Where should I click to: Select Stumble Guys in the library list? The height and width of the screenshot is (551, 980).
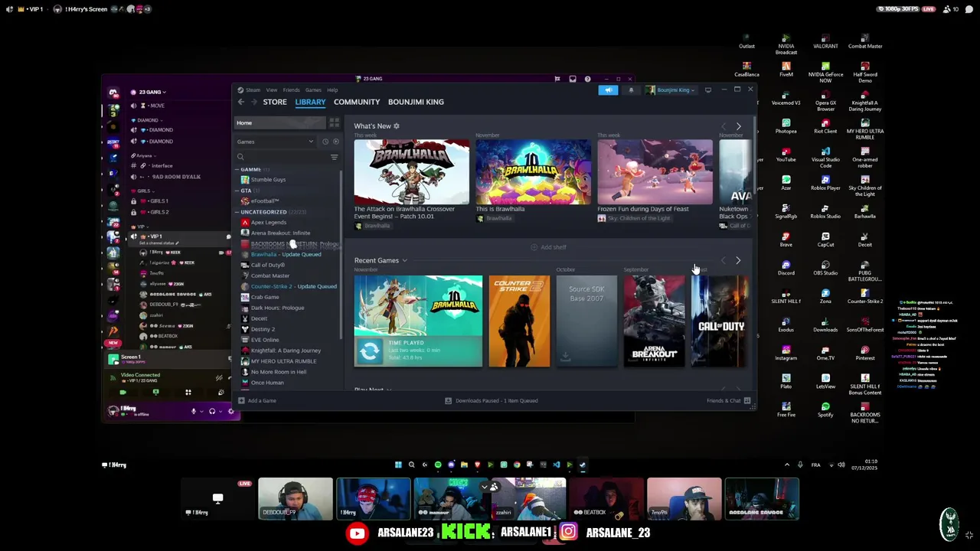click(268, 180)
